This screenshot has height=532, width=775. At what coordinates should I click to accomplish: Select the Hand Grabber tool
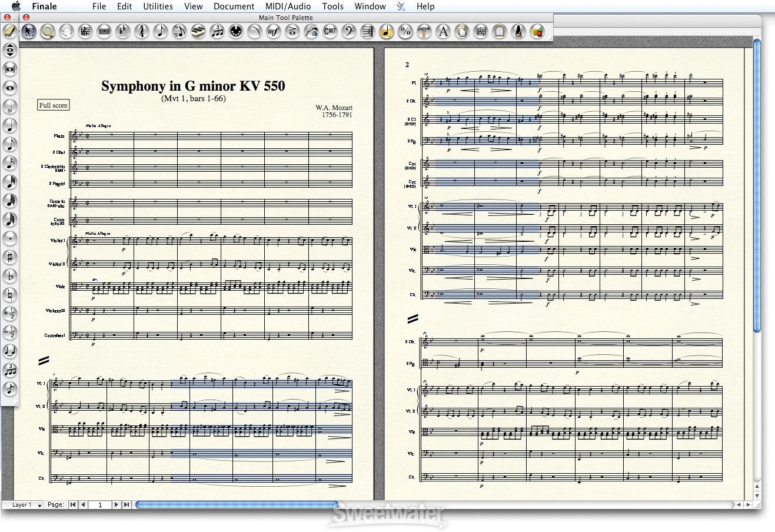tap(66, 32)
